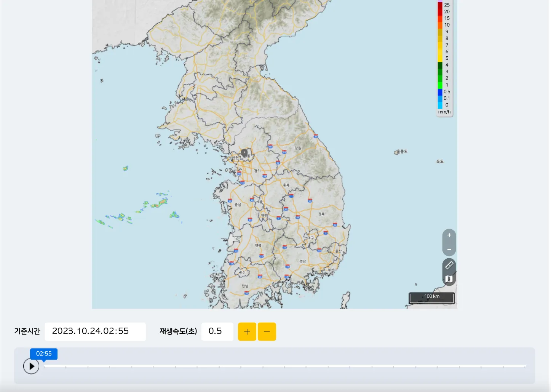
Task: Open the map layer style selector
Action: click(449, 279)
